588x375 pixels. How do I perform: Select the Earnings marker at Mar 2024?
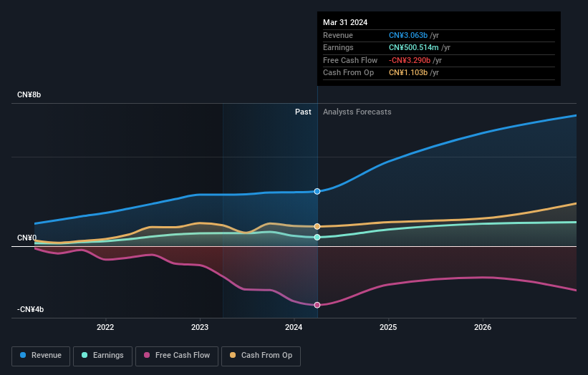(x=317, y=237)
